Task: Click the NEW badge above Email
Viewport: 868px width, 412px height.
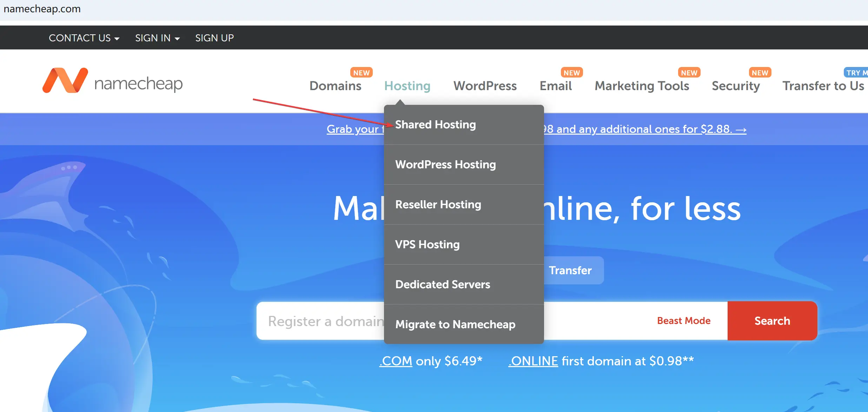Action: click(572, 73)
